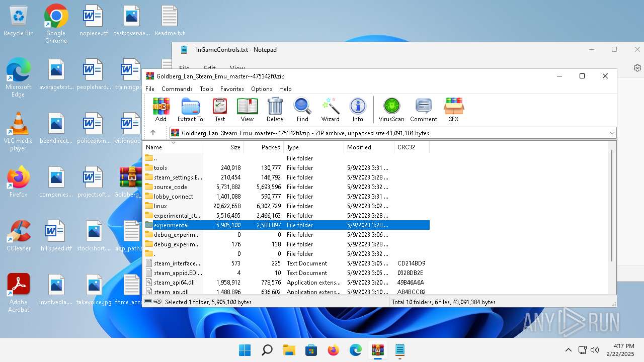
Task: Select the steam_api64.dll file
Action: tap(286, 282)
